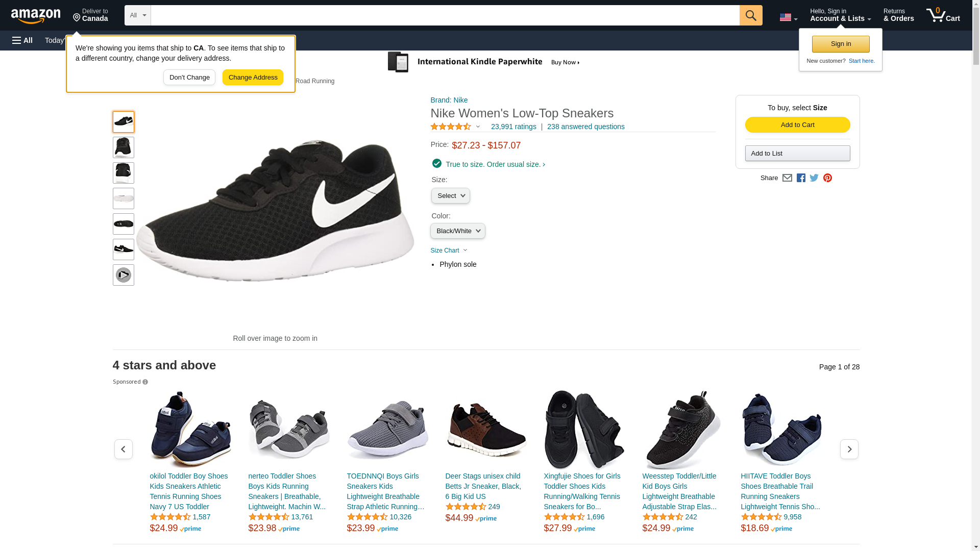Share product on Facebook
This screenshot has height=551, width=980.
[801, 178]
